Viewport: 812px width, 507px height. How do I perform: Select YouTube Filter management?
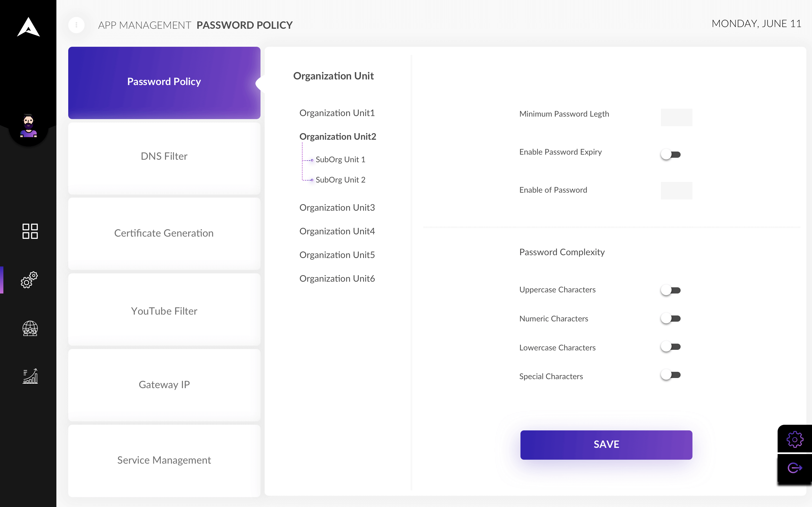click(164, 311)
